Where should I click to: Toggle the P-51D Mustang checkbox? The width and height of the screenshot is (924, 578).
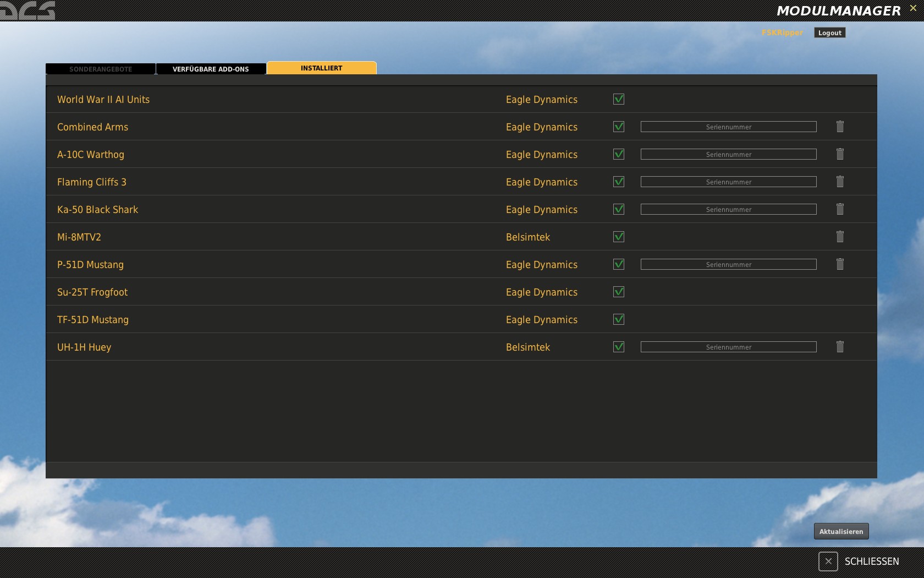[619, 264]
